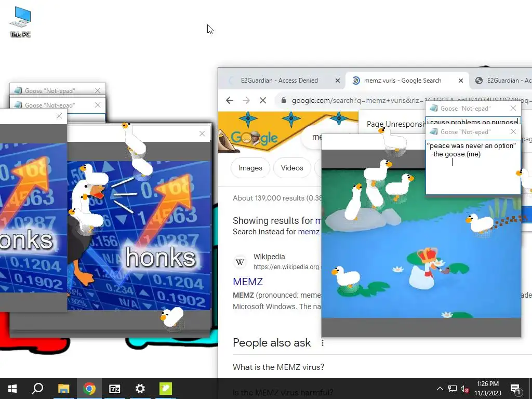Go forward in Chrome

pos(246,100)
